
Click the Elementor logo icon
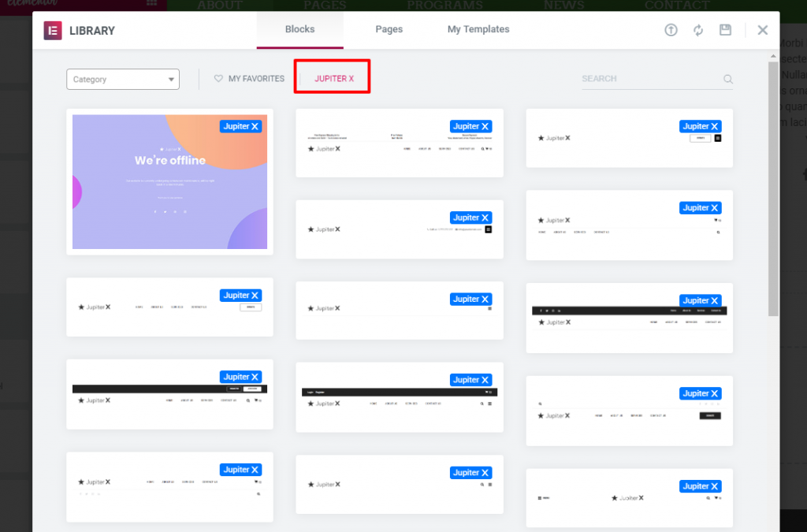(53, 30)
